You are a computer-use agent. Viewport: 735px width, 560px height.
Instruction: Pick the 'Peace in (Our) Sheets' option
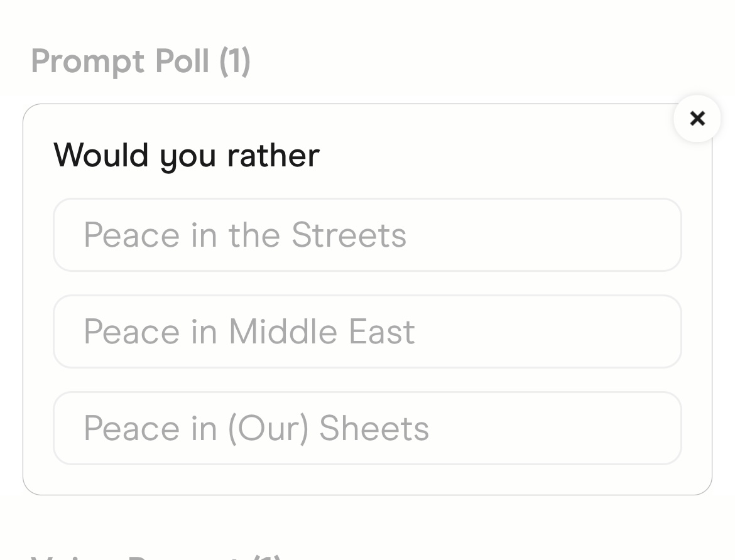[367, 428]
